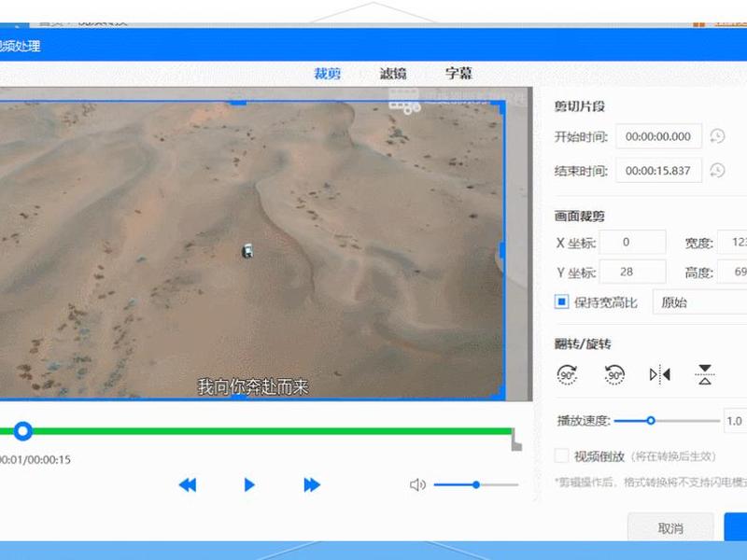Open the 字幕 tab
Viewport: 747px width, 560px height.
[458, 74]
